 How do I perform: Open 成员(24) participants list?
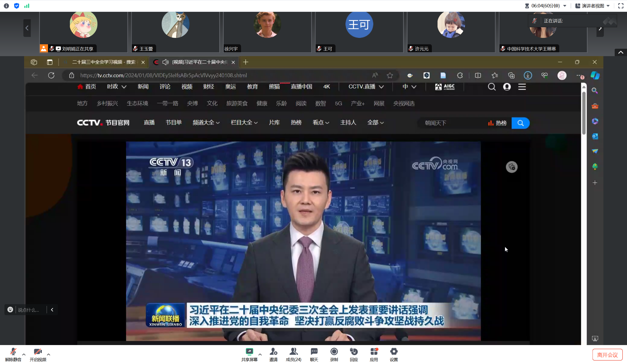(x=293, y=354)
